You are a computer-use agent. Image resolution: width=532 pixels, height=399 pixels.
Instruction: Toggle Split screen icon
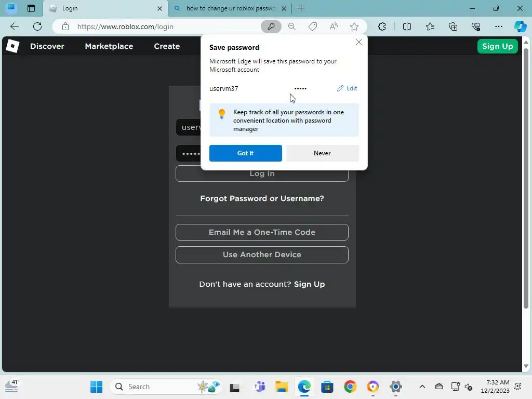407,26
